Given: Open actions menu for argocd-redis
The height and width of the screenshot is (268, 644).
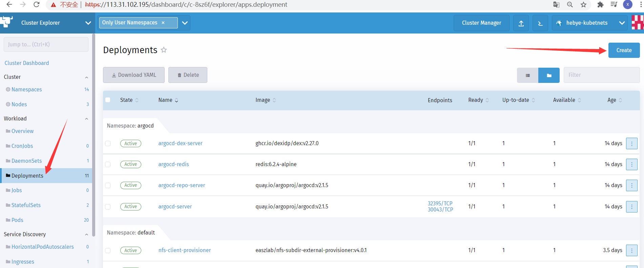Looking at the screenshot, I should pos(631,164).
